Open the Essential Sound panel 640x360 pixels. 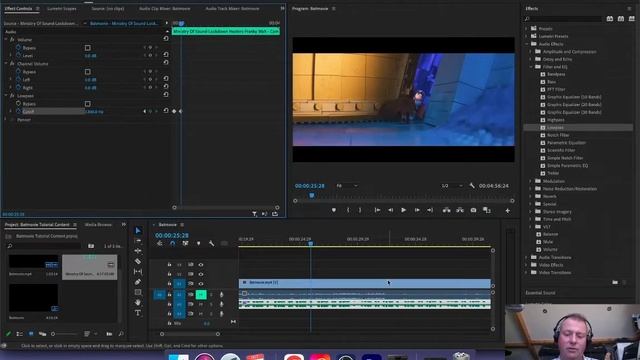(x=540, y=293)
